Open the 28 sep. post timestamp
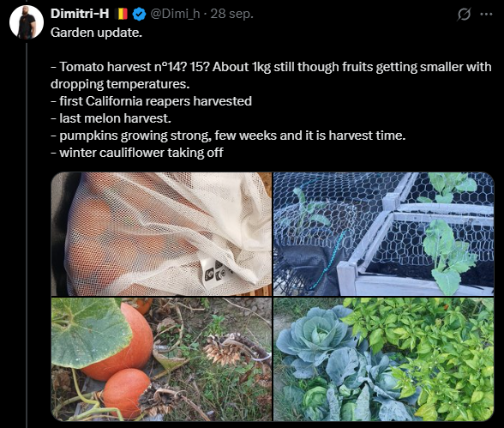 (x=231, y=14)
